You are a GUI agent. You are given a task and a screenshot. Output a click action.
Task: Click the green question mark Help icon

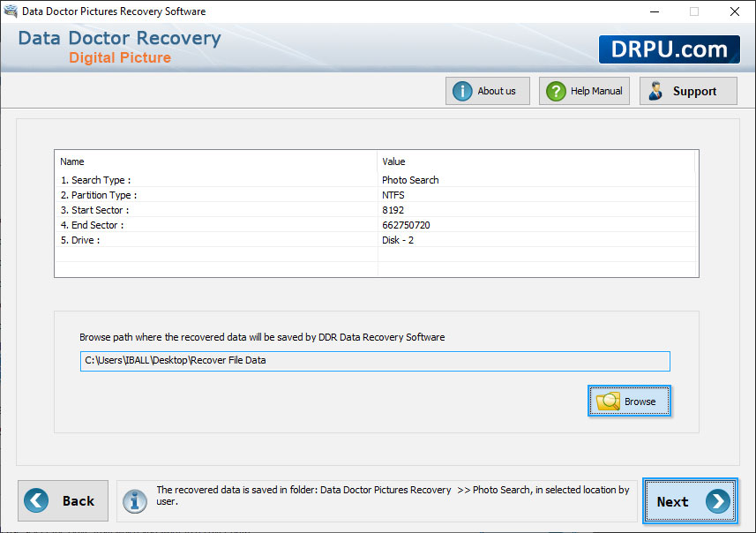click(556, 91)
